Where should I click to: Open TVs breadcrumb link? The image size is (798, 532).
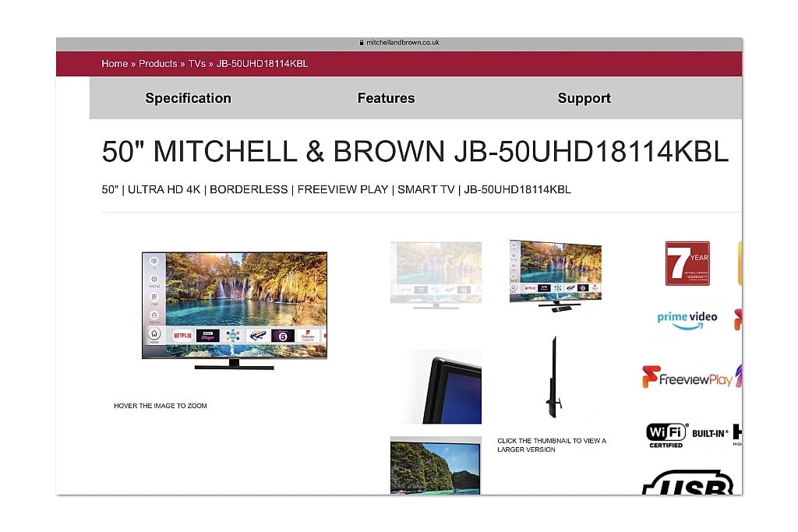[x=197, y=64]
